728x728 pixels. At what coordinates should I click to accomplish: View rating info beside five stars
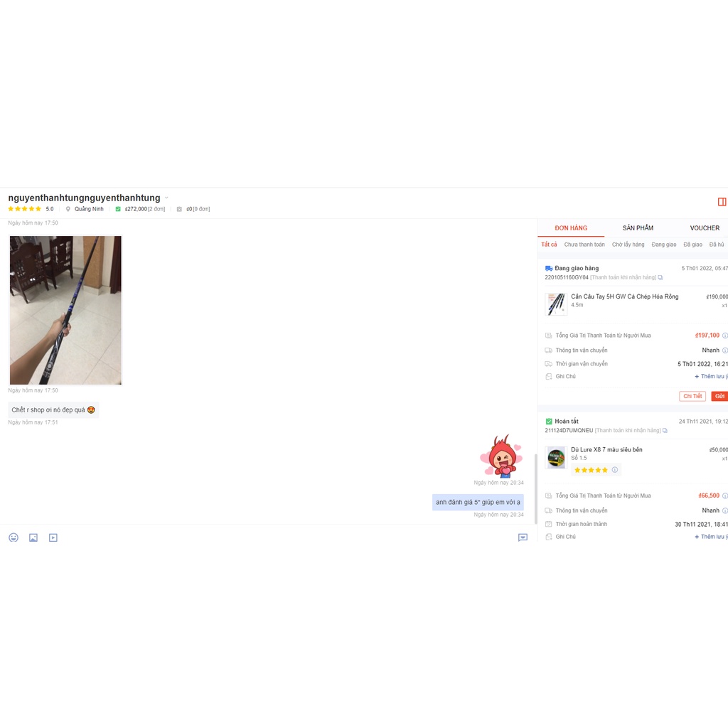point(615,470)
